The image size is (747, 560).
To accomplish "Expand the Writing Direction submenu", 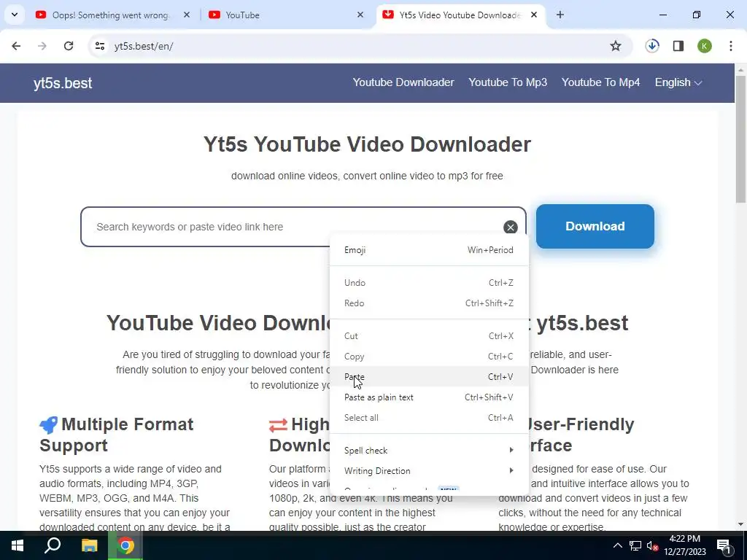I will coord(429,471).
